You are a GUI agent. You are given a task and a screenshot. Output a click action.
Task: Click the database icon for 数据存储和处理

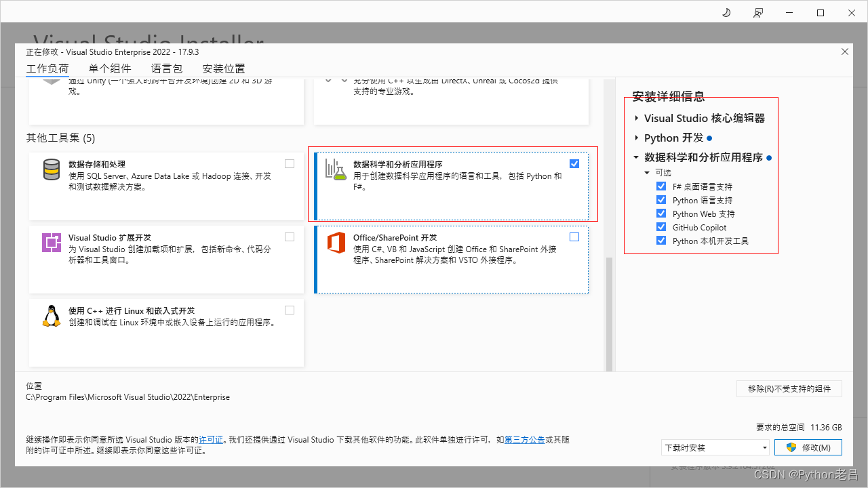coord(52,169)
